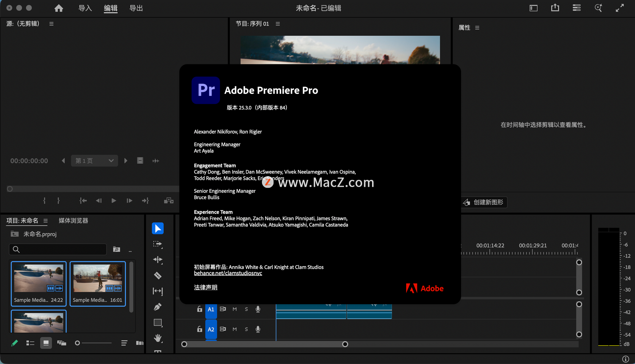This screenshot has width=635, height=364.
Task: Select the Hand tool
Action: pyautogui.click(x=158, y=338)
